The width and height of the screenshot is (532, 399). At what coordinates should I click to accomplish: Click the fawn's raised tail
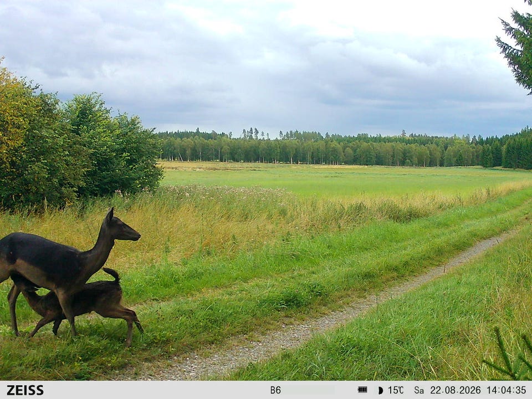pyautogui.click(x=112, y=274)
